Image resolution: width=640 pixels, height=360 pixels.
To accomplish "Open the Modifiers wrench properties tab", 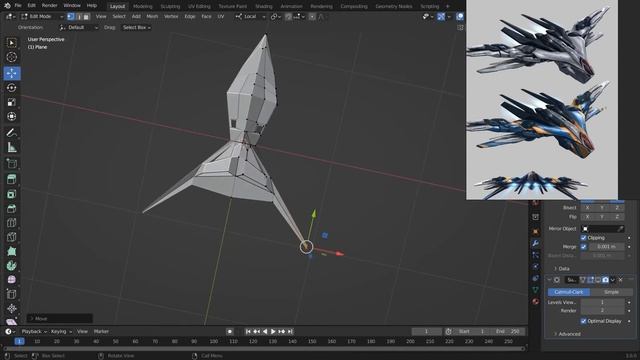I will [536, 243].
